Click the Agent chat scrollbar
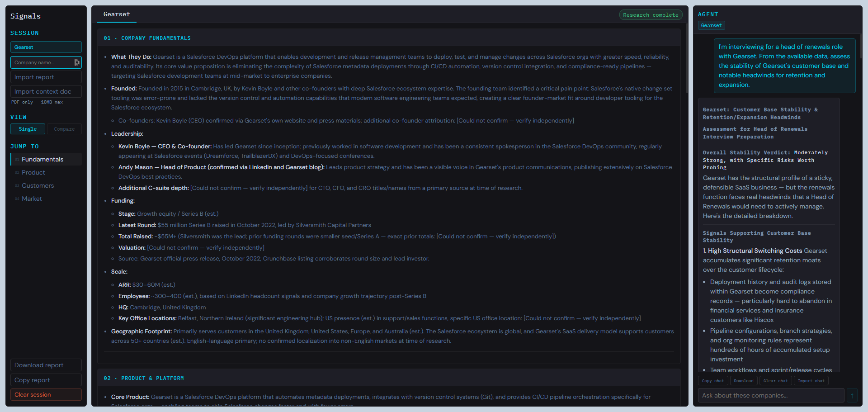868x412 pixels. coord(861,45)
